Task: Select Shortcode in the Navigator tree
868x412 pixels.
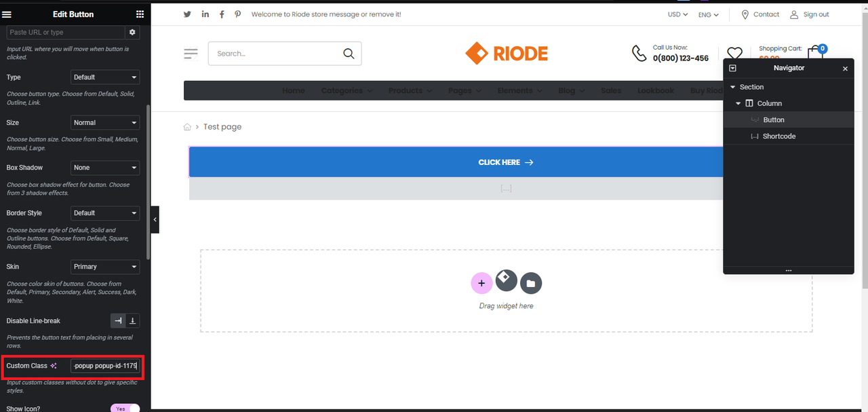Action: (x=788, y=136)
